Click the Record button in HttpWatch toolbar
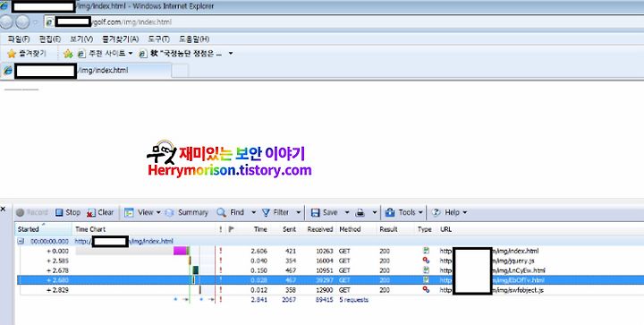 tap(32, 212)
